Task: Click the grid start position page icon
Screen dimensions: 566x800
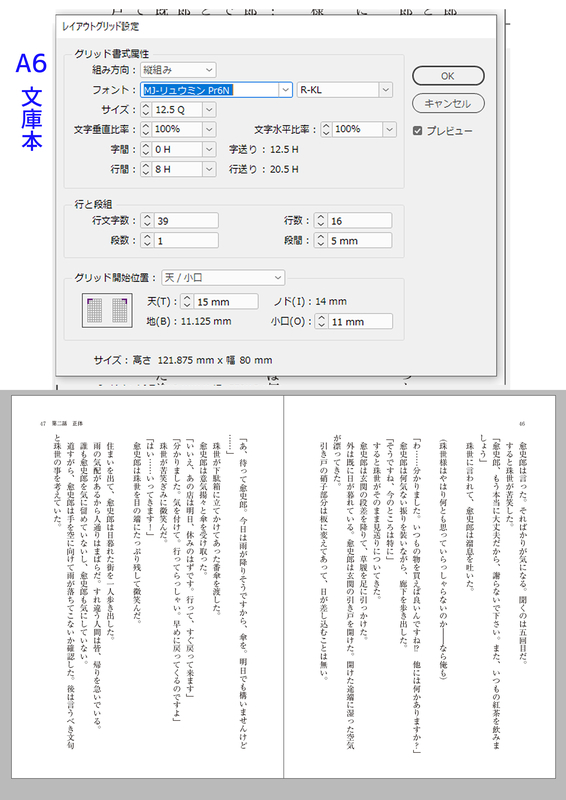Action: click(107, 310)
